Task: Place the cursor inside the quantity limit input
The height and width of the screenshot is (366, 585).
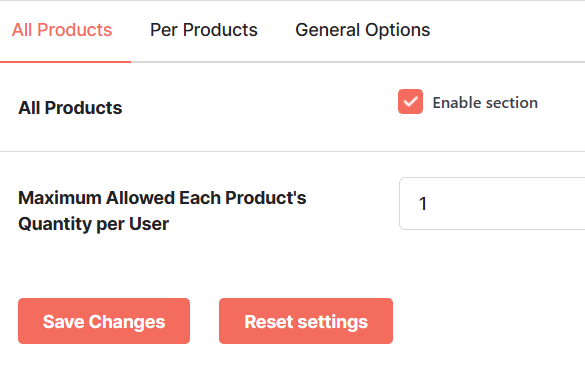Action: pyautogui.click(x=492, y=203)
